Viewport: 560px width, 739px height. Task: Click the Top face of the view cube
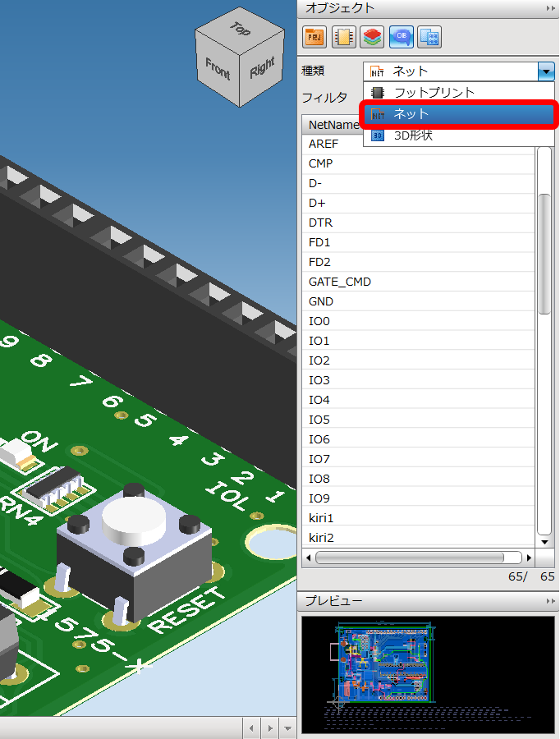pyautogui.click(x=239, y=30)
